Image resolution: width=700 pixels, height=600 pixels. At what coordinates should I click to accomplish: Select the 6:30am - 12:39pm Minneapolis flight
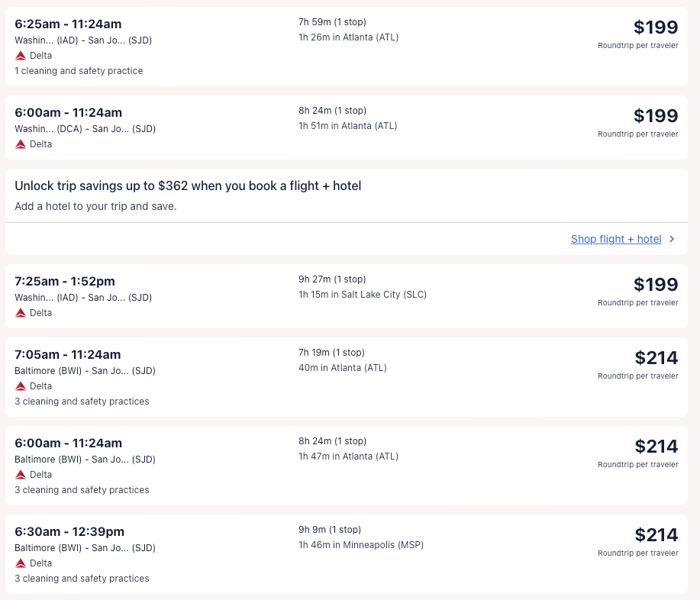tap(69, 532)
